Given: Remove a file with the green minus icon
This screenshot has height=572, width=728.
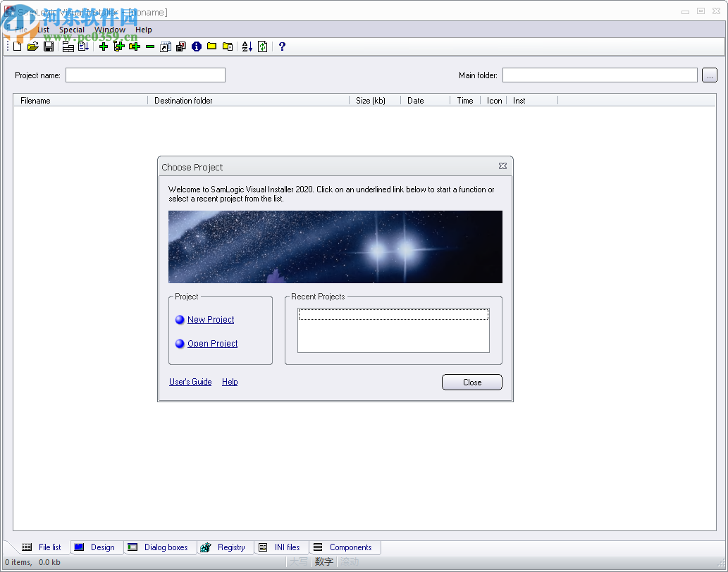Looking at the screenshot, I should 149,46.
